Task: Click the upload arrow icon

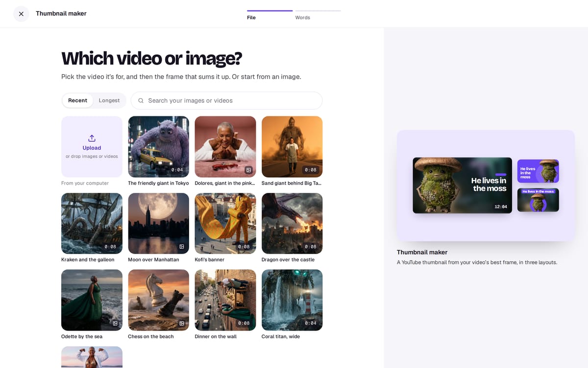Action: tap(92, 138)
